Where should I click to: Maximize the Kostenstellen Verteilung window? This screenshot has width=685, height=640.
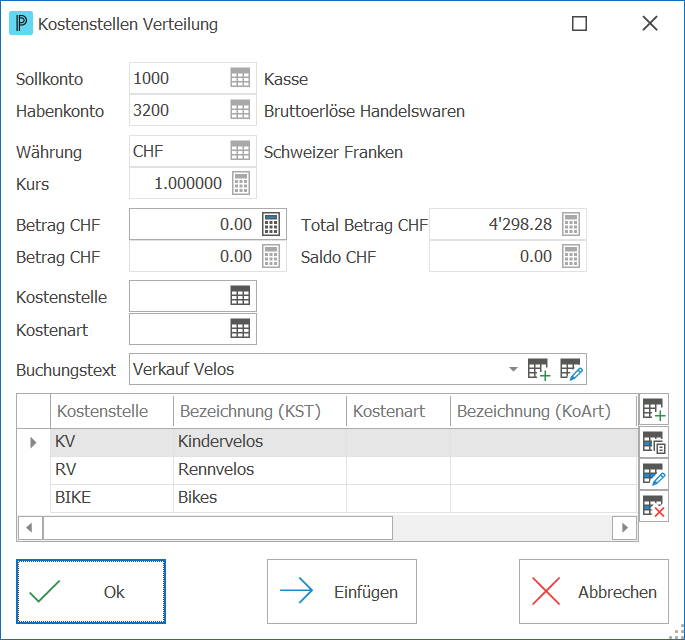point(579,24)
